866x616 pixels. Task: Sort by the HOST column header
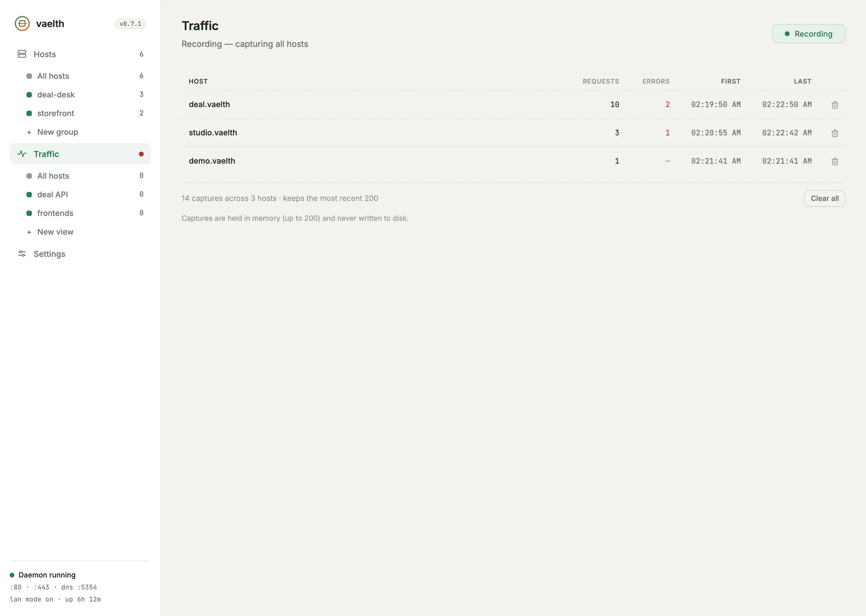[x=198, y=81]
